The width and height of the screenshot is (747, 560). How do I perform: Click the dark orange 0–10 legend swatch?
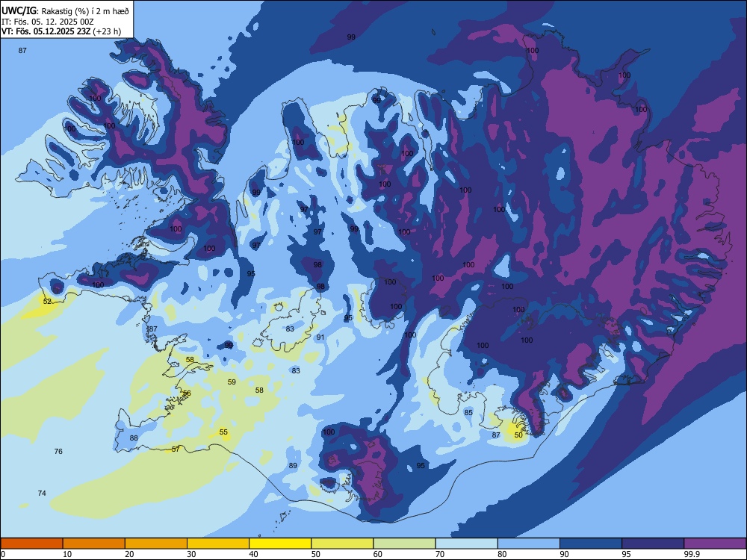point(31,544)
